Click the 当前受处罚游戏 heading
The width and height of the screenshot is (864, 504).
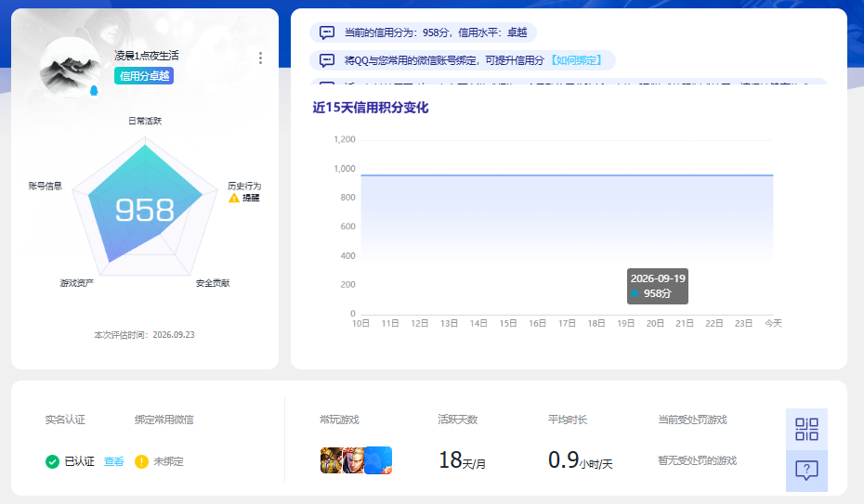point(693,420)
